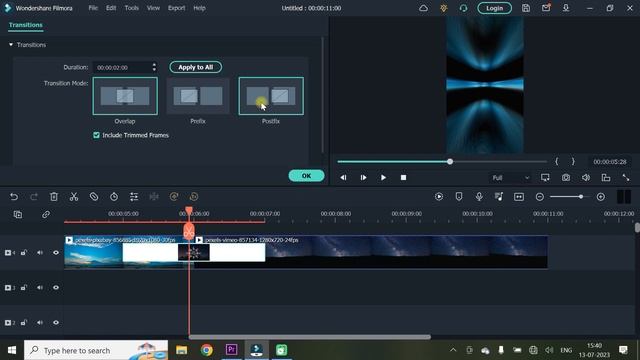Record voiceover with the microphone icon
This screenshot has width=640, height=360.
[x=479, y=197]
